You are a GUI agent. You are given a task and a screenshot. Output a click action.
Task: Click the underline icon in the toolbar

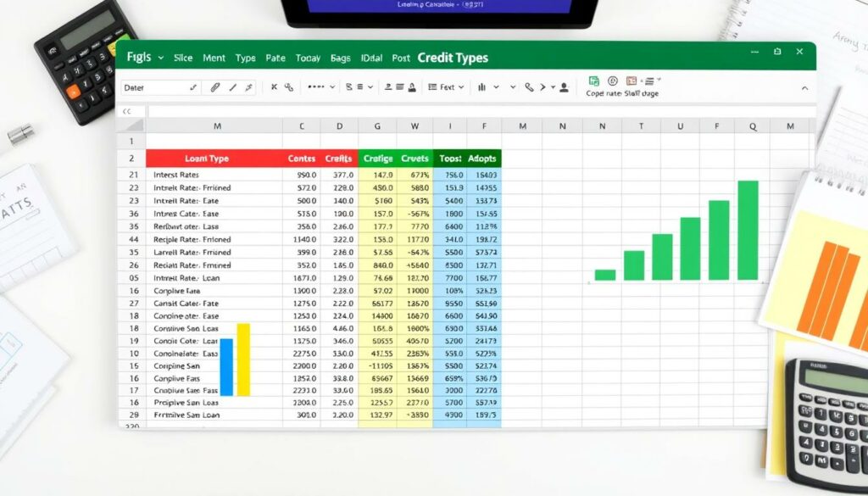click(x=388, y=87)
